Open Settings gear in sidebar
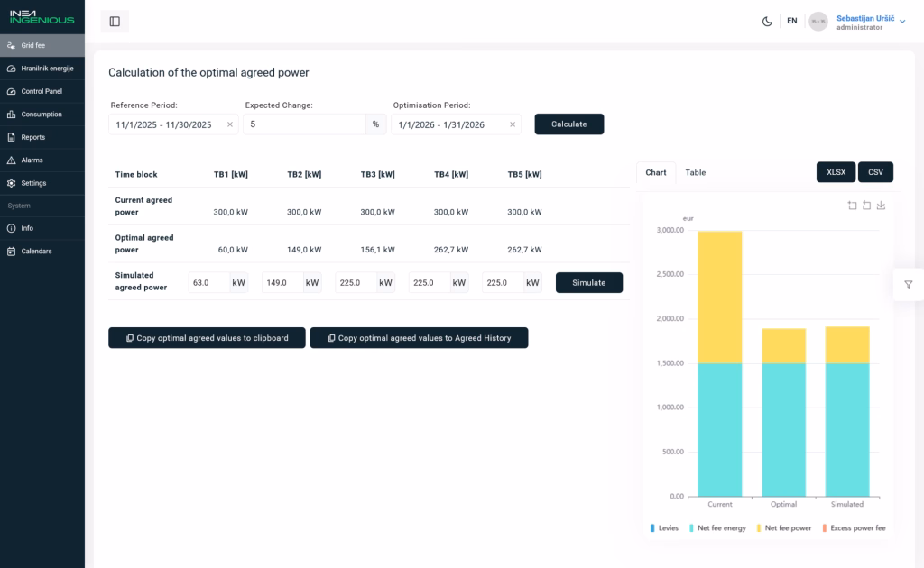This screenshot has height=568, width=924. [x=42, y=183]
